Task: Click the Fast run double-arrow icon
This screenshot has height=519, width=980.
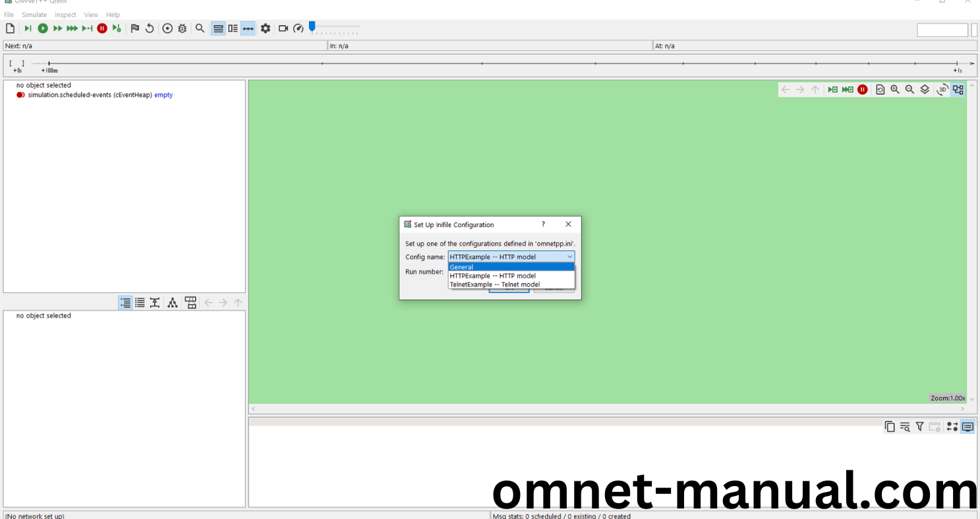Action: [58, 28]
